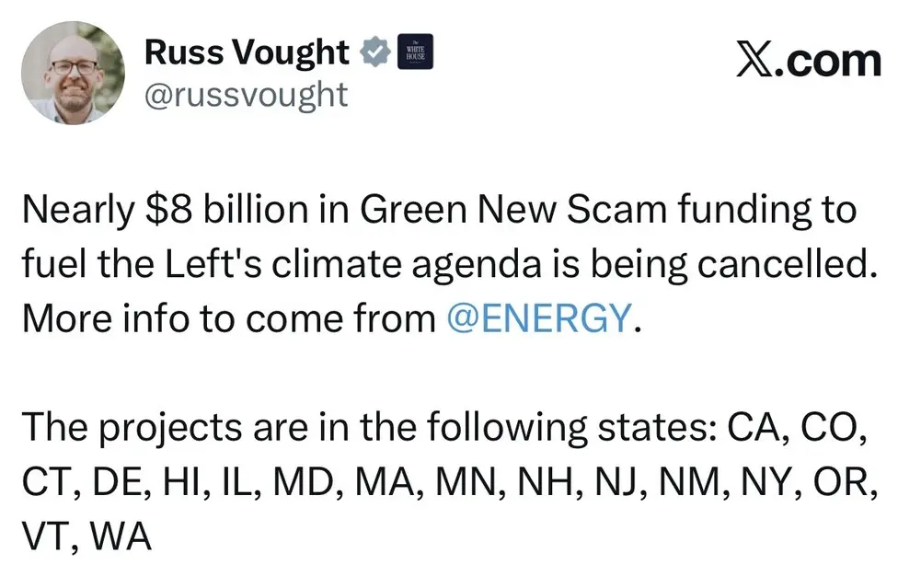The image size is (921, 588).
Task: Click the White House affiliation badge
Action: [x=413, y=52]
